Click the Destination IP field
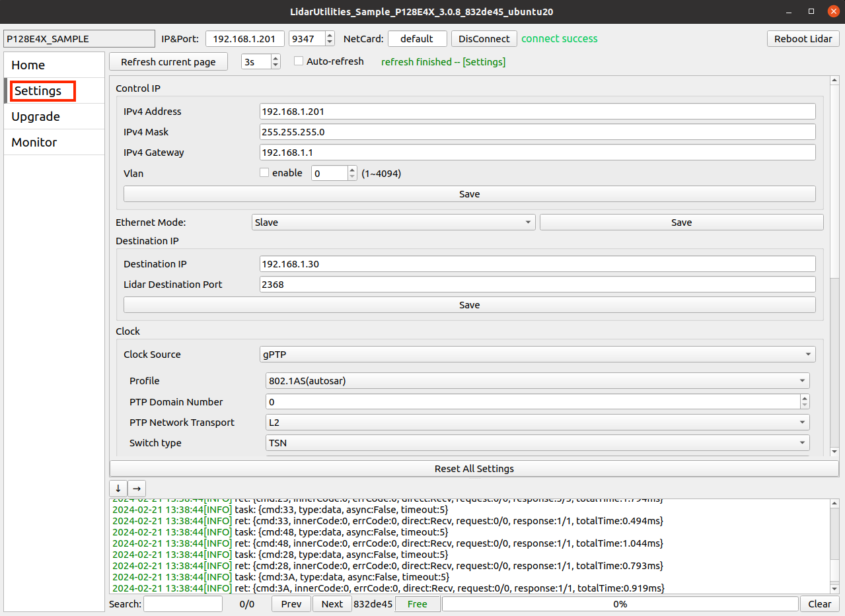 click(x=538, y=264)
